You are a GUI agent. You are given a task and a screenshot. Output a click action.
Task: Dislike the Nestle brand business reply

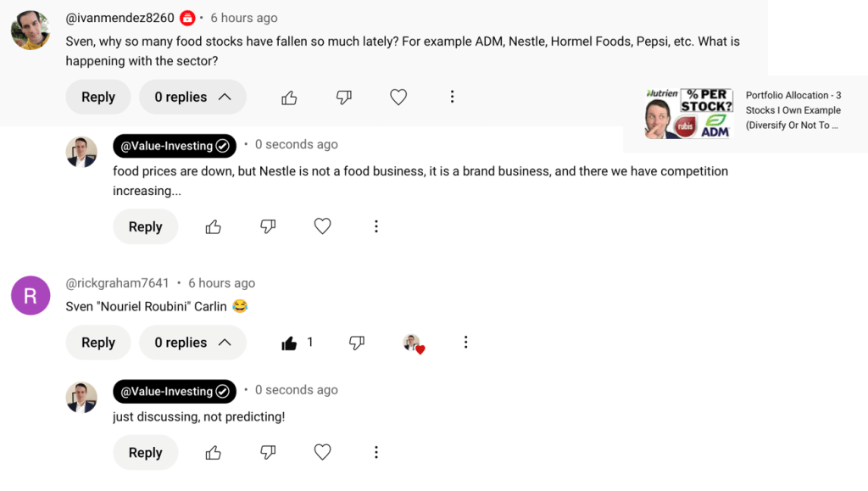pyautogui.click(x=268, y=226)
